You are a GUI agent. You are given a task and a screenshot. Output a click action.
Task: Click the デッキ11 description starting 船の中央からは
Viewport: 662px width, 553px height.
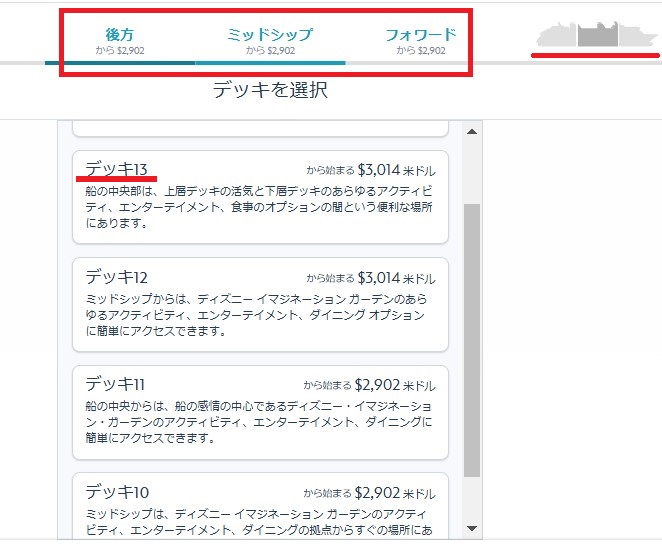pyautogui.click(x=258, y=422)
